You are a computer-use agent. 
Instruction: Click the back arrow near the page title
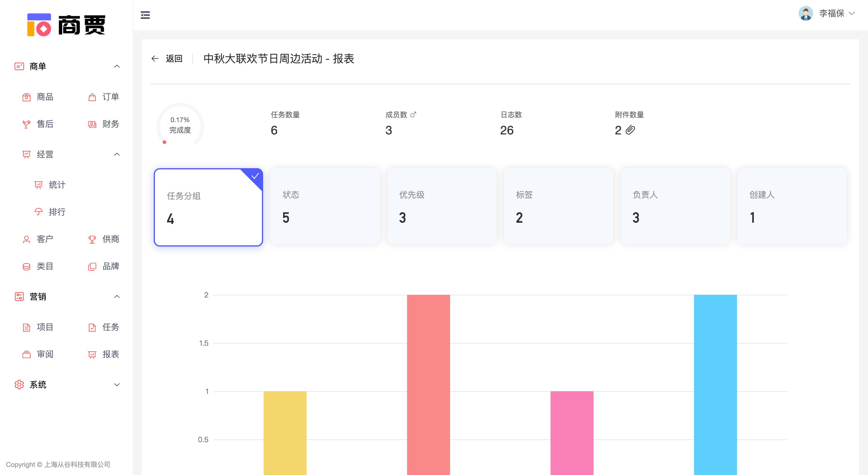click(x=155, y=58)
